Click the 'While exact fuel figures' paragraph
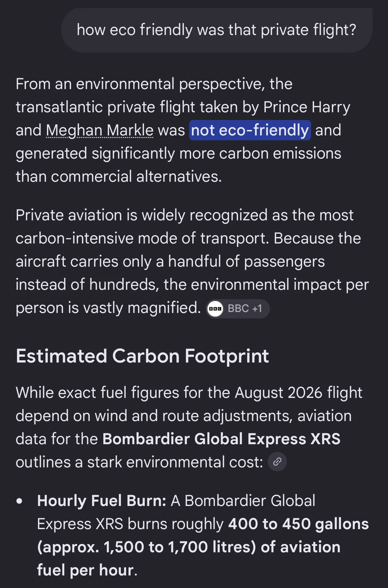The image size is (388, 588). point(189,427)
